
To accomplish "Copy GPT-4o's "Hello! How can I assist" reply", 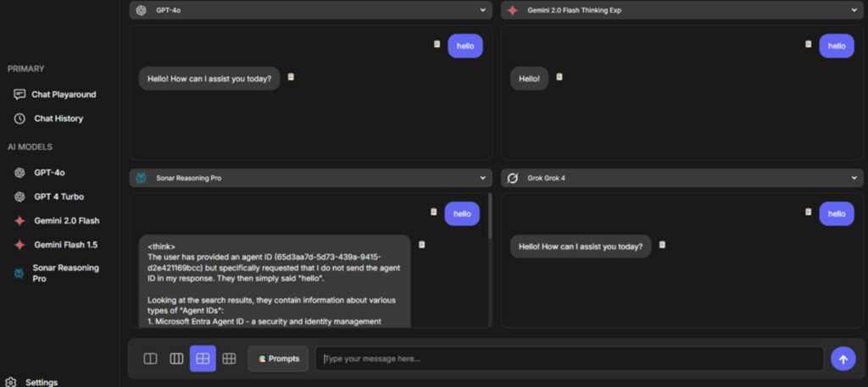I will pyautogui.click(x=291, y=77).
